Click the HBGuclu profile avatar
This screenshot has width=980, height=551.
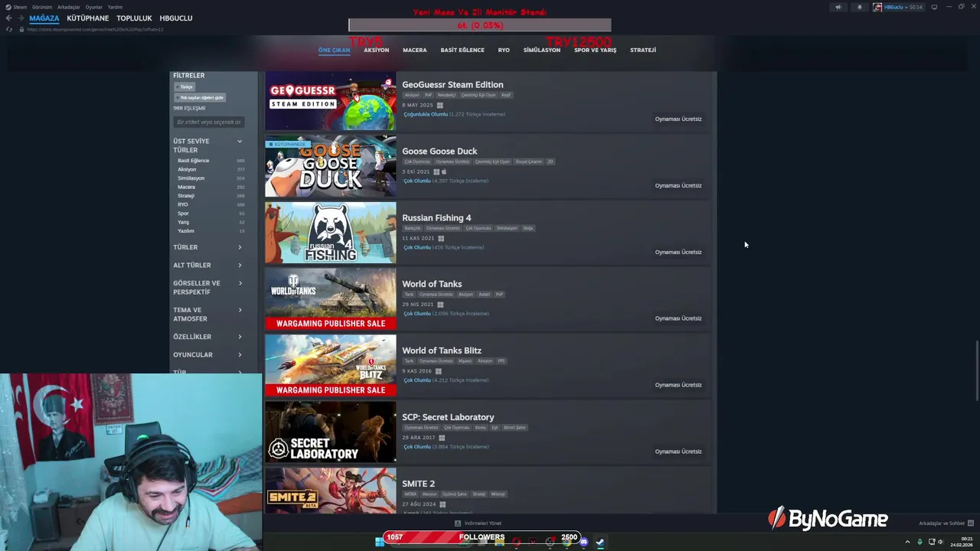877,7
